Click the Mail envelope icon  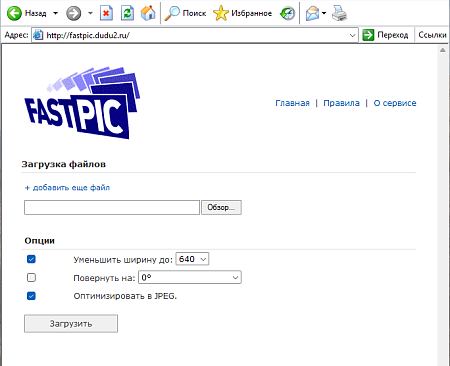pos(312,14)
